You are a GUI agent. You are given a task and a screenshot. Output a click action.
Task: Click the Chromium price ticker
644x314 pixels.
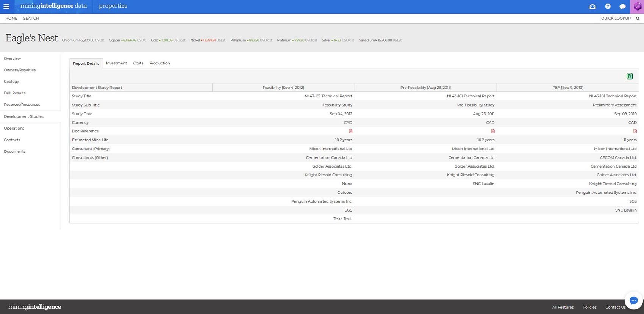click(x=83, y=40)
